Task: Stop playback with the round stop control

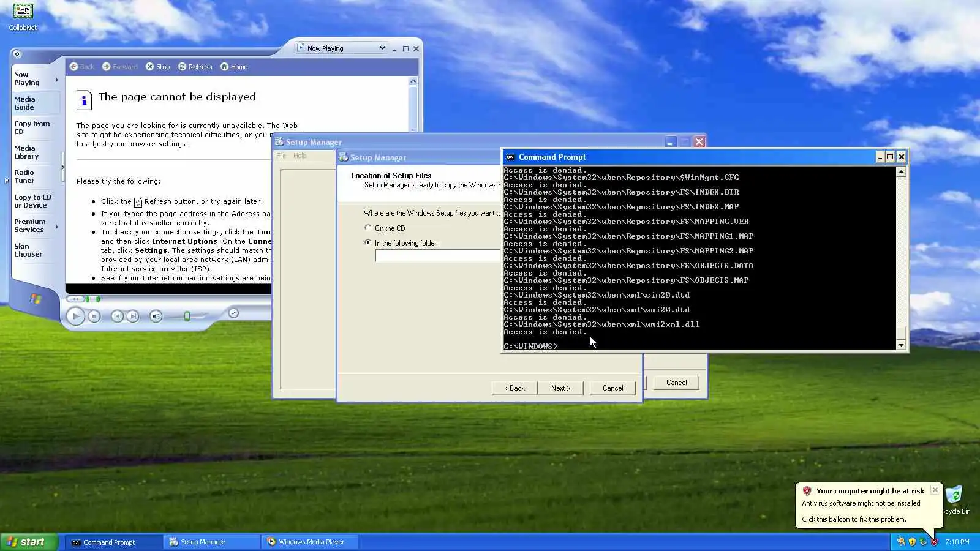Action: [94, 316]
